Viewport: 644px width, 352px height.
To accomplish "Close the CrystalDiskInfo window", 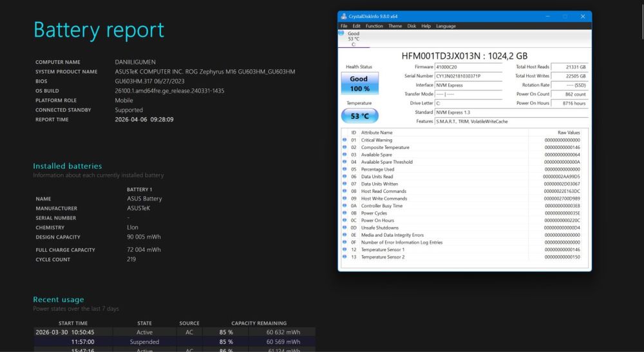I will pyautogui.click(x=582, y=17).
